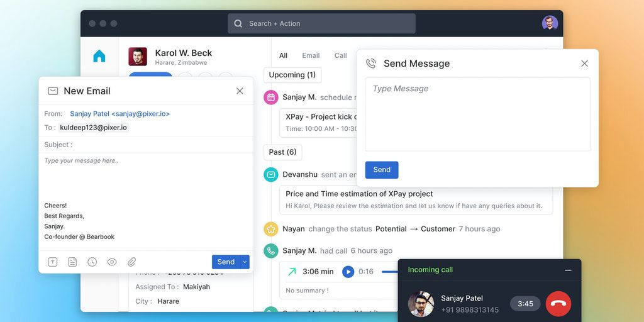Click the No summary ! call note
644x322 pixels.
click(x=307, y=291)
